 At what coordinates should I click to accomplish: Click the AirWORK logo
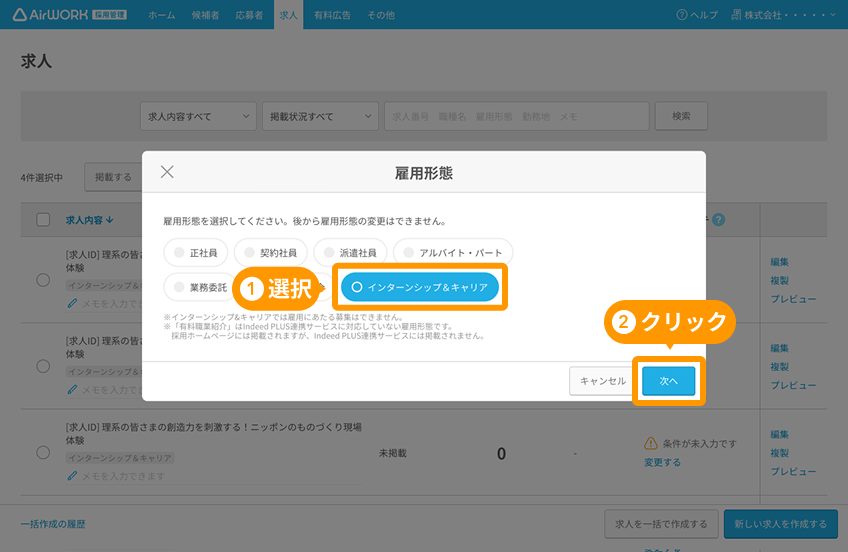click(x=69, y=15)
